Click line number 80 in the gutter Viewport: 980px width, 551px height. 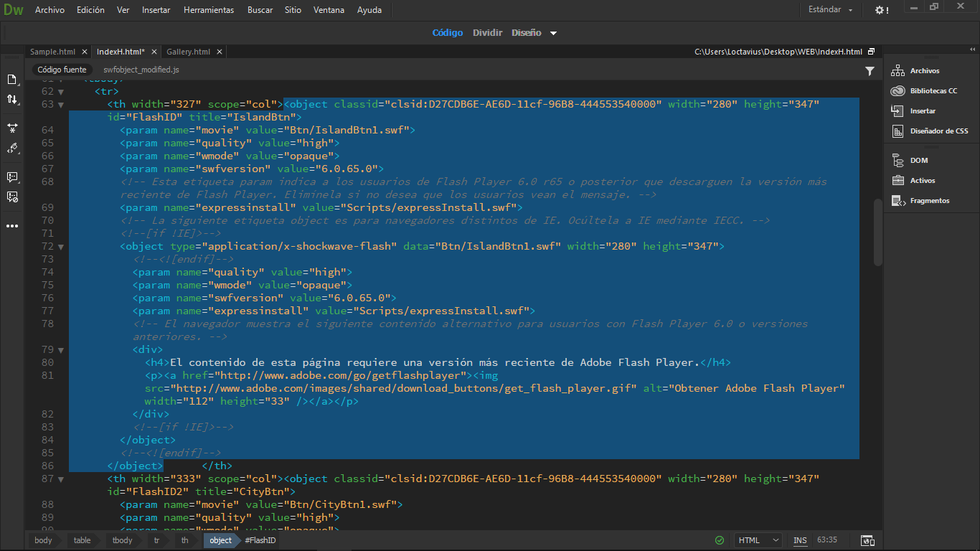47,363
